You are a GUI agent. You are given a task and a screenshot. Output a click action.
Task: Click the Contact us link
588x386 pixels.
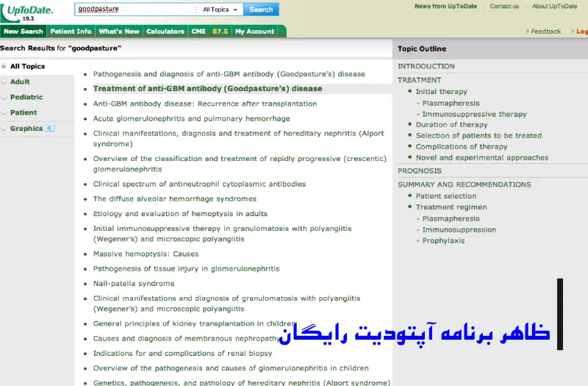tap(504, 6)
